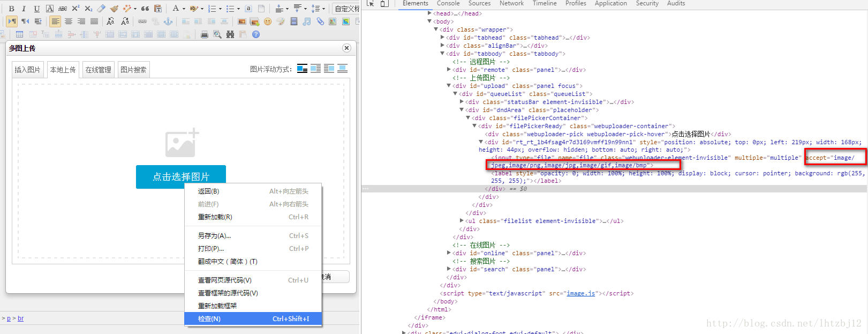Choose 打印(P)... in the context menu
This screenshot has width=868, height=334.
point(253,249)
